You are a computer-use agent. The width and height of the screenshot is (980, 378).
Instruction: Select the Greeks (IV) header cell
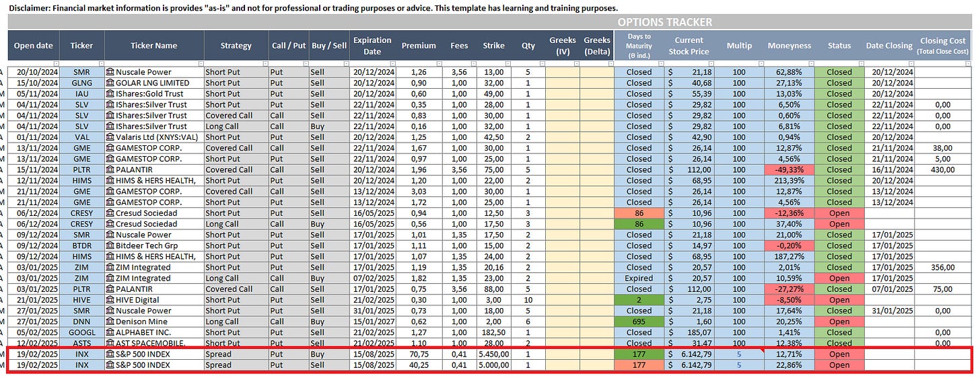(x=563, y=46)
